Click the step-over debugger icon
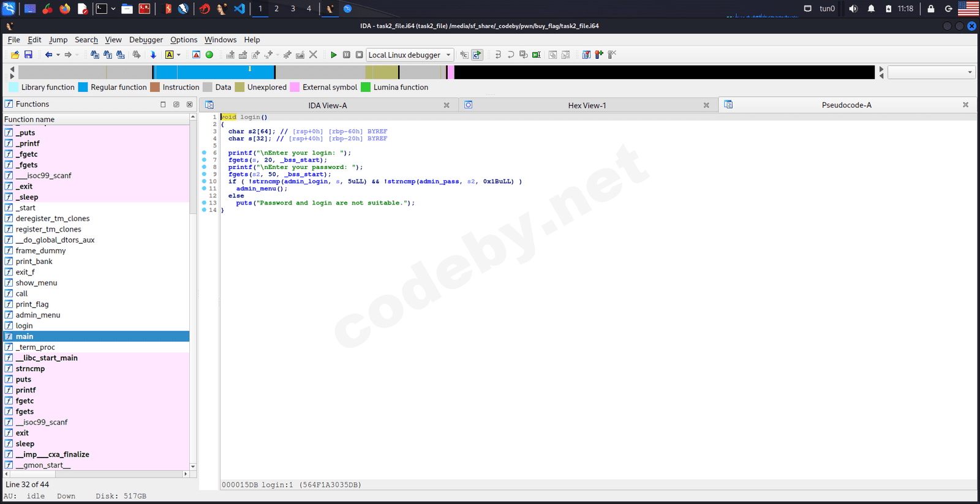Screen dimensions: 980x504 (x=511, y=55)
